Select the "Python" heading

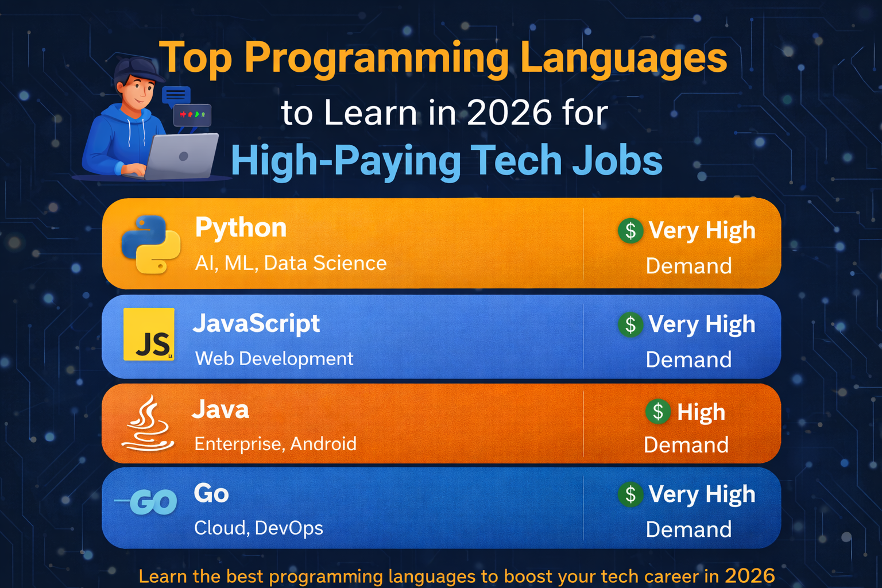pyautogui.click(x=241, y=228)
